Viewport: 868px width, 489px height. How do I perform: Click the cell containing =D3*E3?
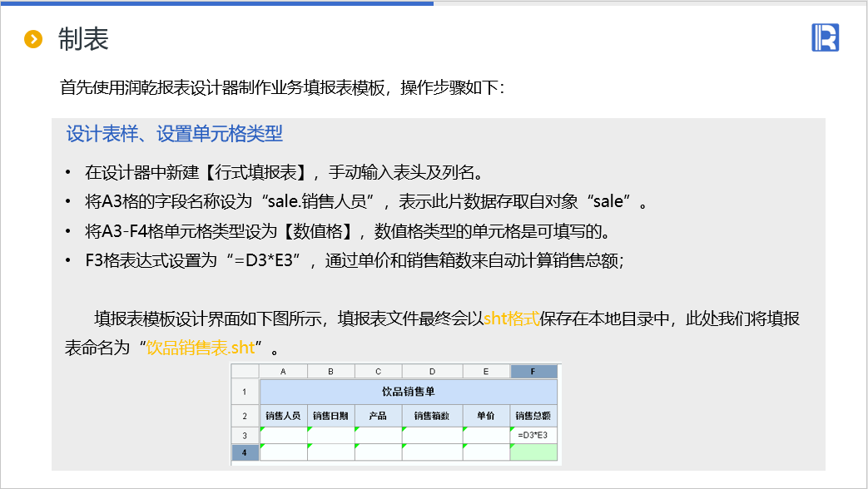point(533,435)
